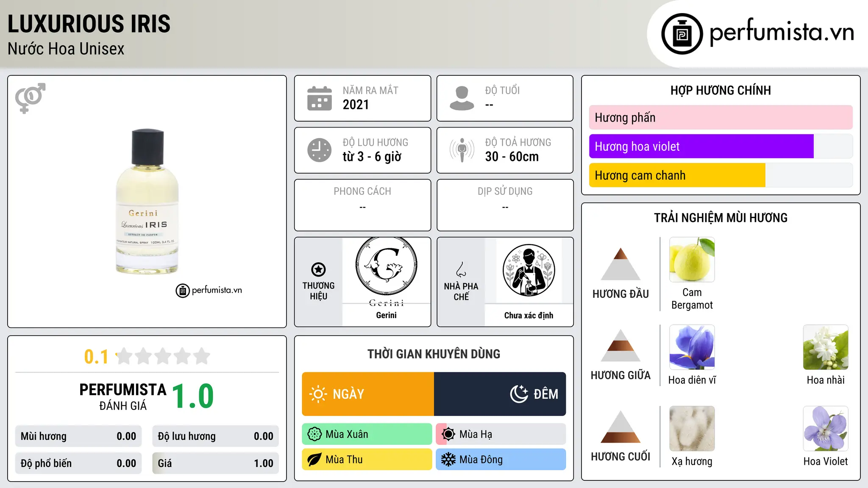Click the Hoa nhài note name

click(826, 380)
